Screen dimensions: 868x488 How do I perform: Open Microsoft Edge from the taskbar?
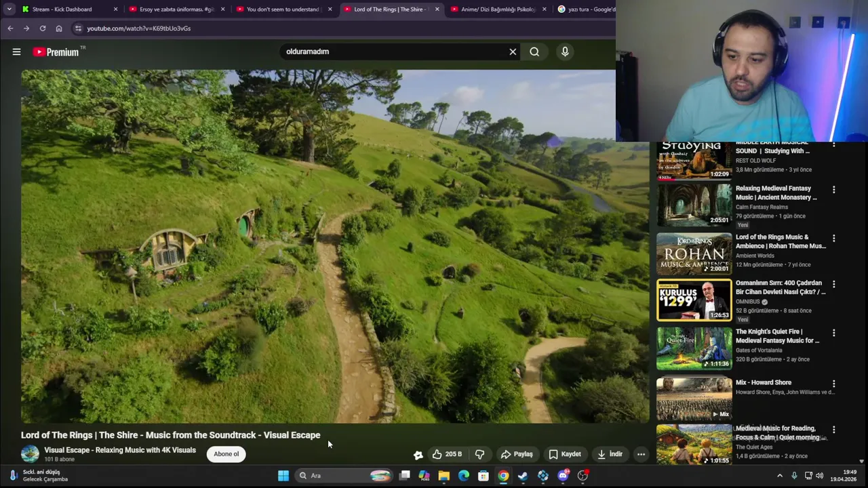[x=463, y=476]
